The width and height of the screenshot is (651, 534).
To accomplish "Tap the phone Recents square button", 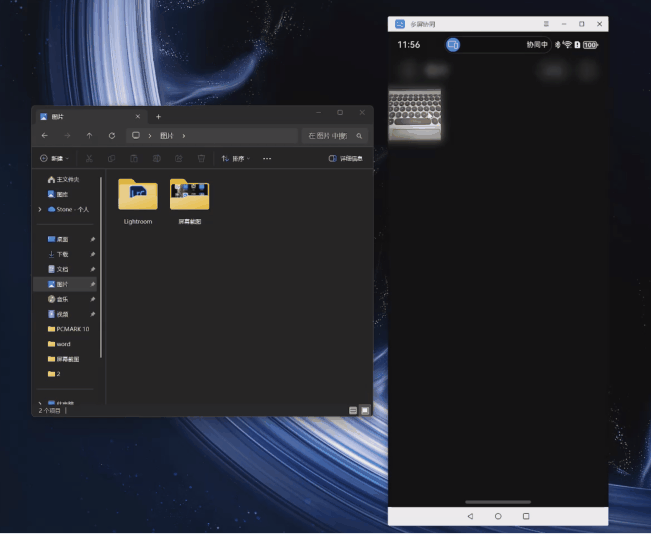I will (x=526, y=516).
